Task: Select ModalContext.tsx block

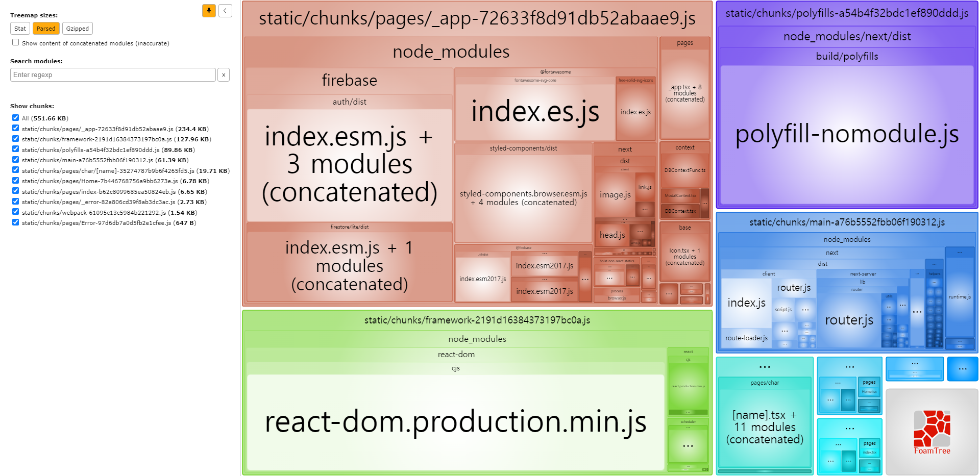Action: pos(680,195)
